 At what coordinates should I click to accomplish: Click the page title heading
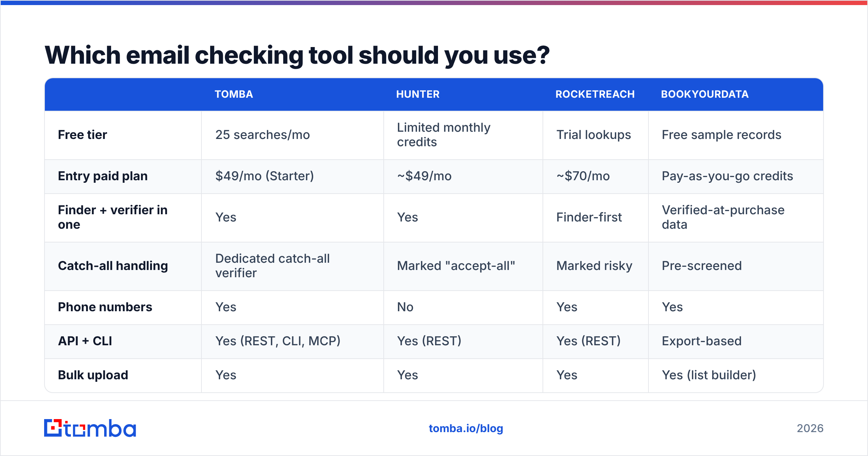(297, 55)
